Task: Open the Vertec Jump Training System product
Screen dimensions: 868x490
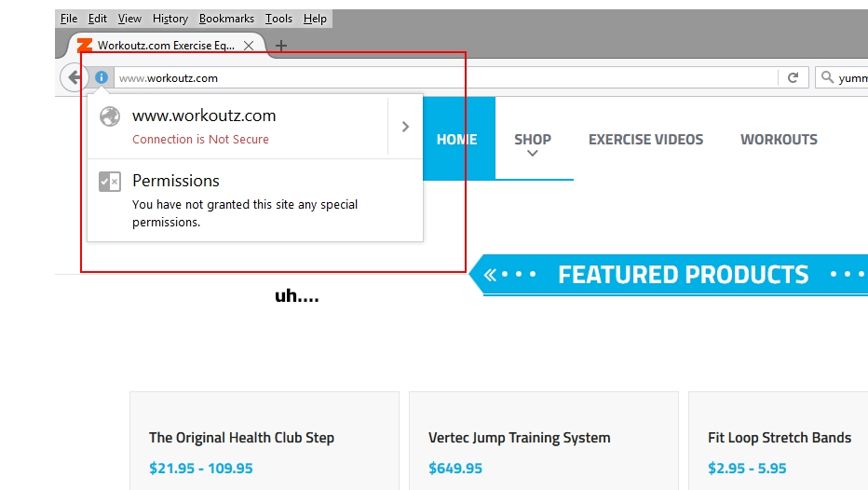Action: [520, 438]
